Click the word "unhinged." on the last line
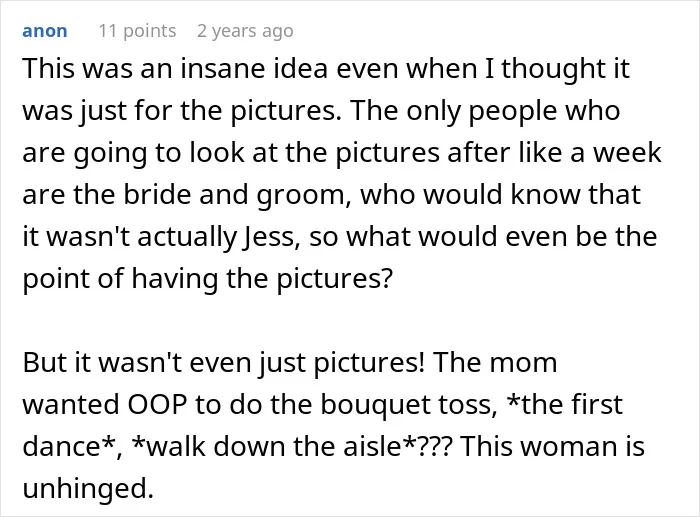The height and width of the screenshot is (517, 700). click(x=88, y=488)
